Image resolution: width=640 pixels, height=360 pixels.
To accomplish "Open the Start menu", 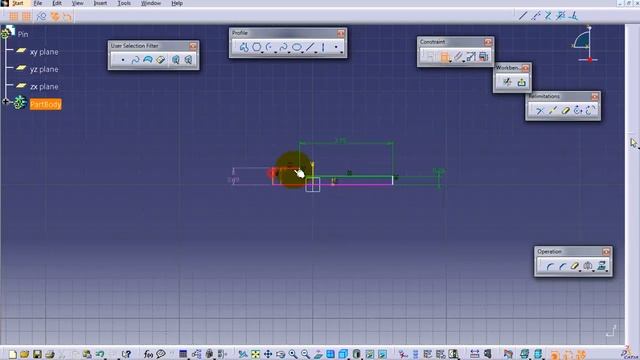I will click(18, 3).
